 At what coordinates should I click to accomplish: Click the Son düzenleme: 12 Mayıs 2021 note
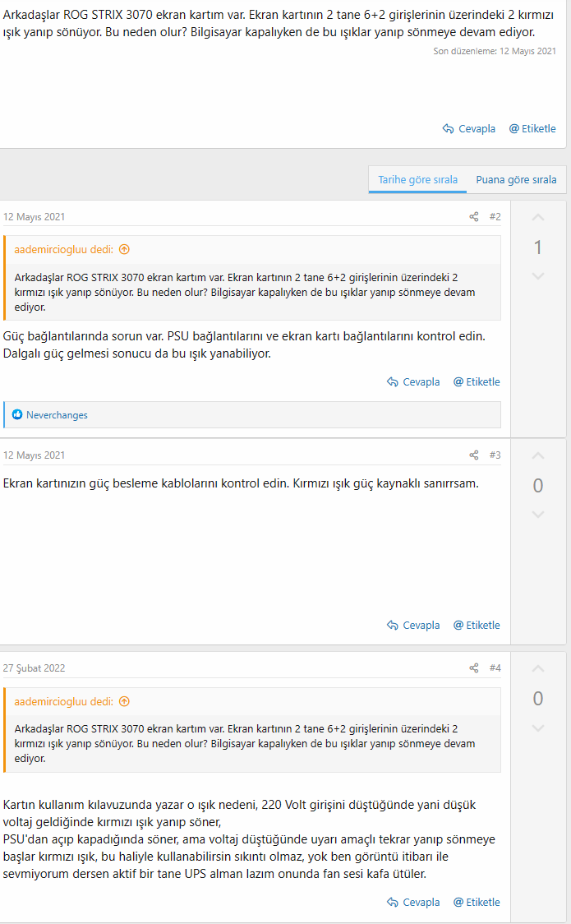(495, 51)
